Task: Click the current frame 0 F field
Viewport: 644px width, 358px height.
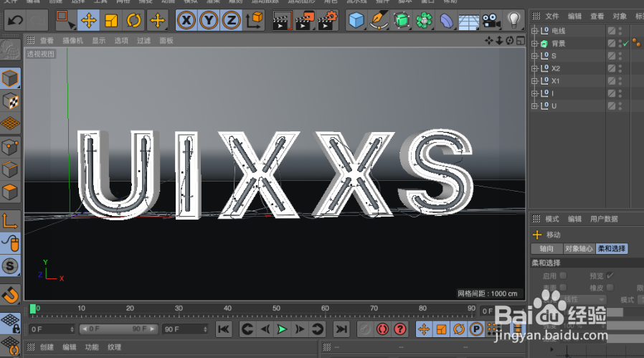Action: coord(52,329)
